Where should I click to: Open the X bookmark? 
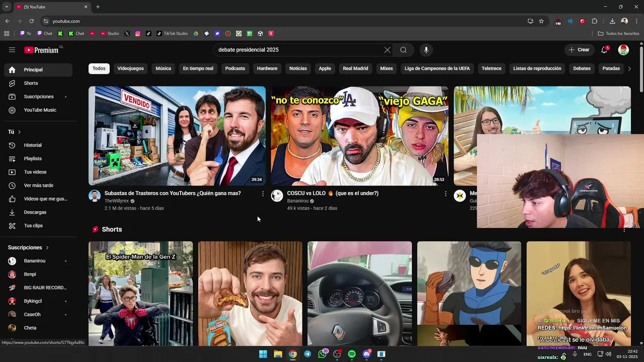127,34
